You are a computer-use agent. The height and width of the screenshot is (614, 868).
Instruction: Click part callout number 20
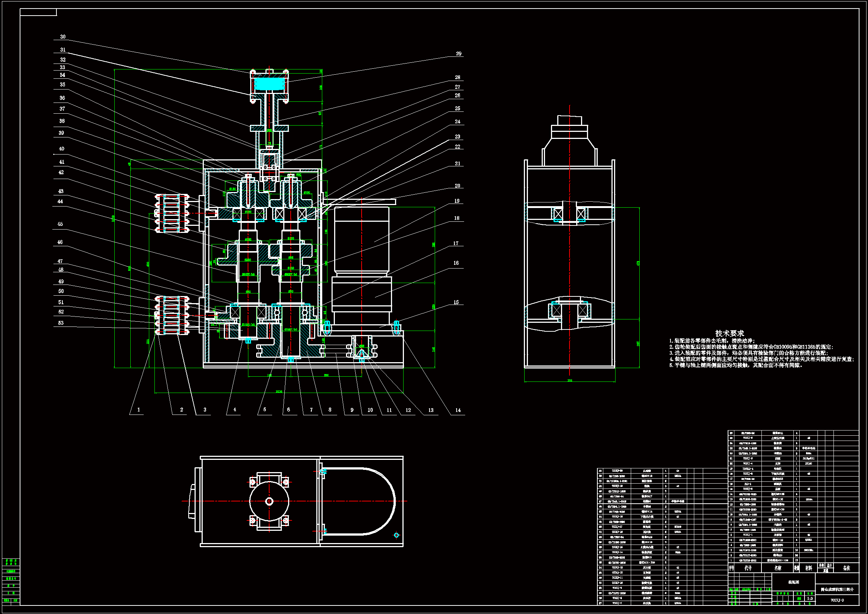tap(457, 186)
